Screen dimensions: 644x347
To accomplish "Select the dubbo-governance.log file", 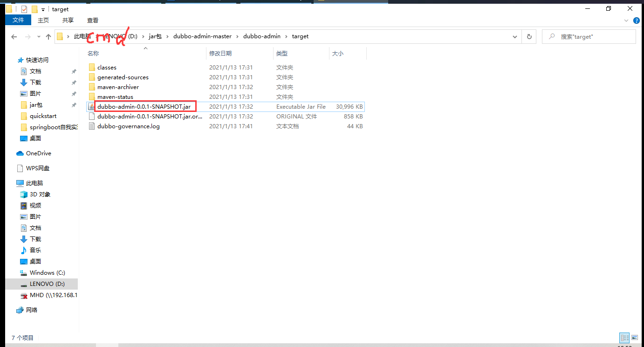I will (x=226, y=126).
